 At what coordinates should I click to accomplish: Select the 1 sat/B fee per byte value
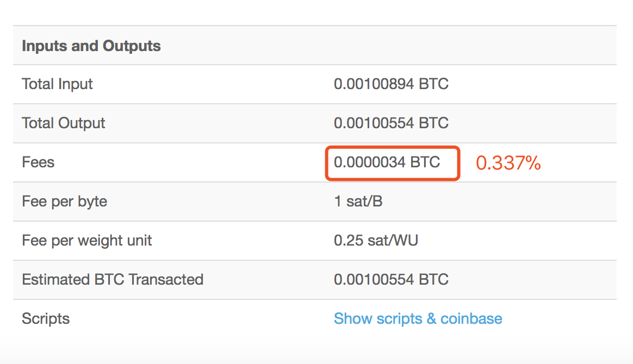coord(358,201)
